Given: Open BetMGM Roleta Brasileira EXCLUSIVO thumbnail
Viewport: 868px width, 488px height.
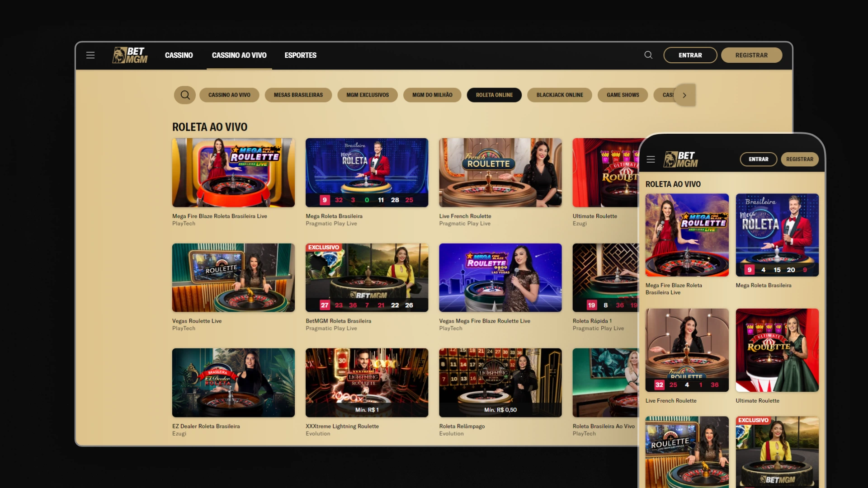Looking at the screenshot, I should 367,277.
